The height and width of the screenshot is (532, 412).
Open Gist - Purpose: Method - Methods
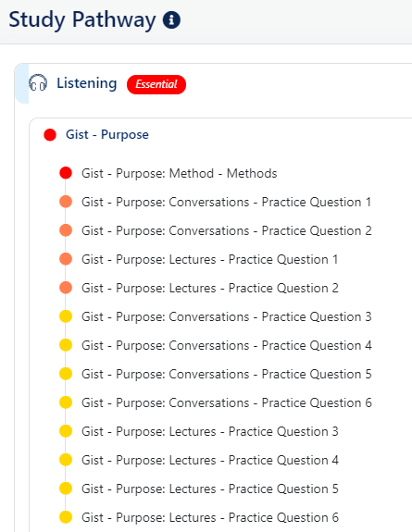pos(179,173)
